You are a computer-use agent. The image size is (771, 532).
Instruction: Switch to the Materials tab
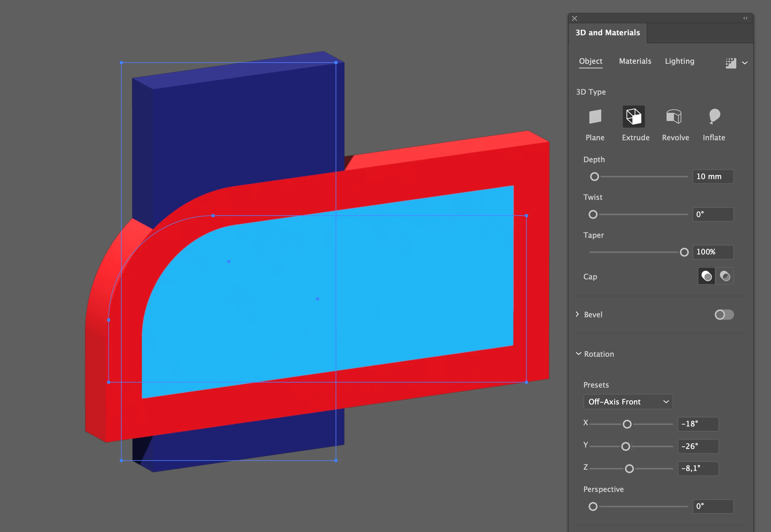tap(635, 61)
